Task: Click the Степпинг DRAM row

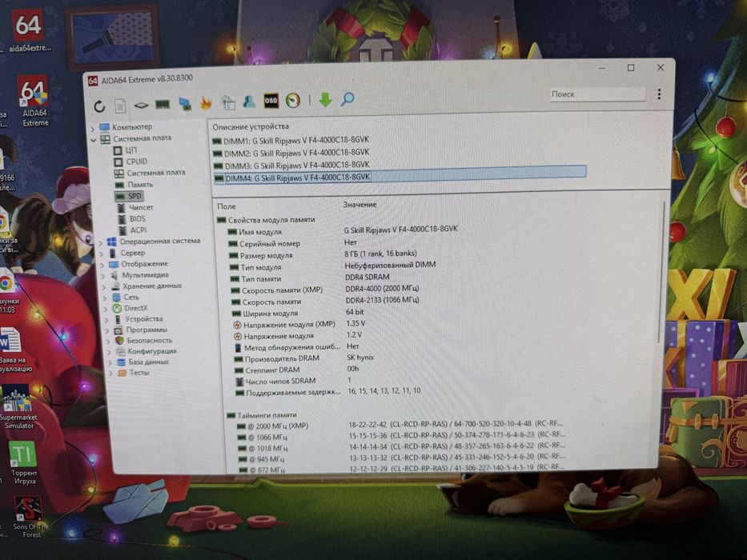Action: [297, 370]
